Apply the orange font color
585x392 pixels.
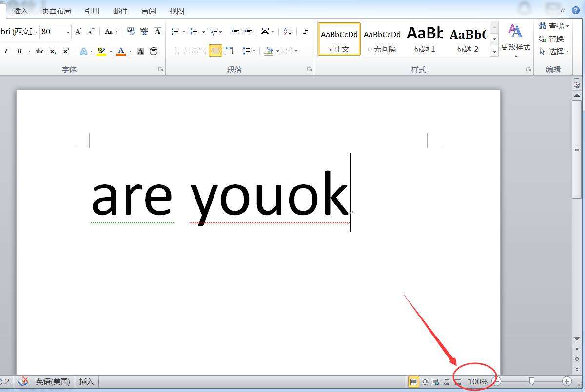pos(121,51)
